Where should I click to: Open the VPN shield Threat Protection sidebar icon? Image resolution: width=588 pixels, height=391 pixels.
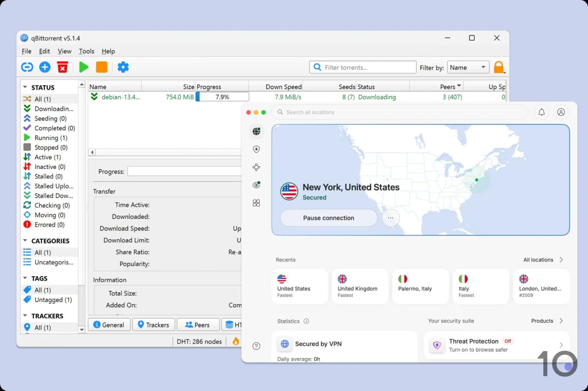coord(256,149)
